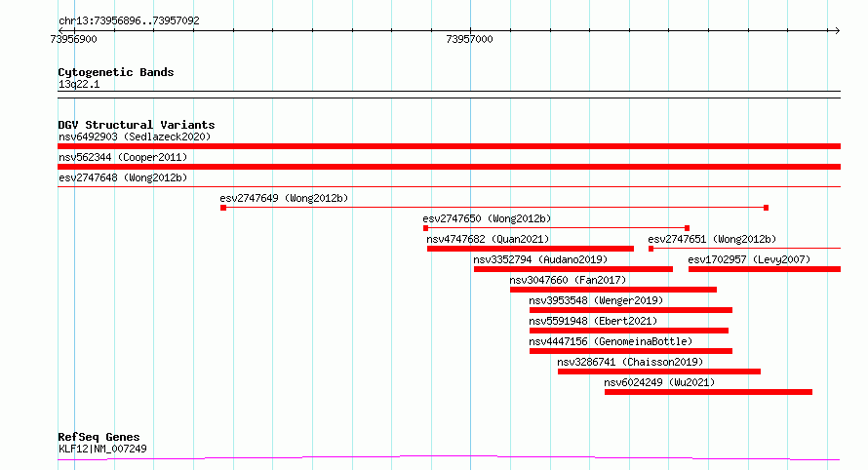868x470 pixels.
Task: Select the nsv3352794 (Audano2019) label
Action: click(540, 259)
